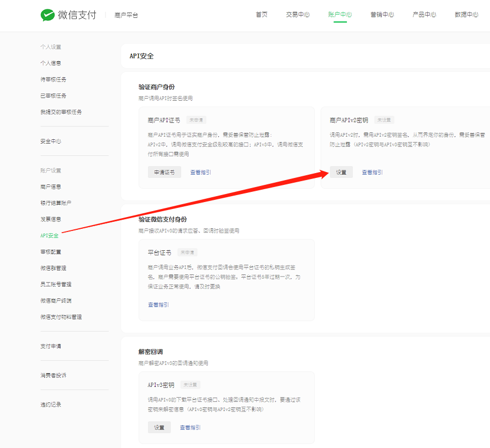This screenshot has width=490, height=448.
Task: Click 设置 button for 商户APIv2密钥
Action: (341, 172)
